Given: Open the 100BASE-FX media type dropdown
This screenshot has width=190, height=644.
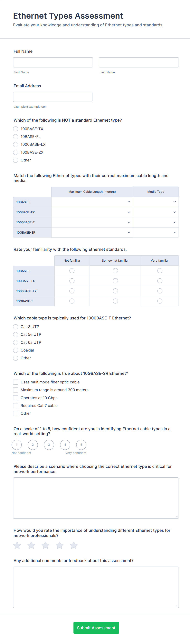Looking at the screenshot, I should point(155,212).
